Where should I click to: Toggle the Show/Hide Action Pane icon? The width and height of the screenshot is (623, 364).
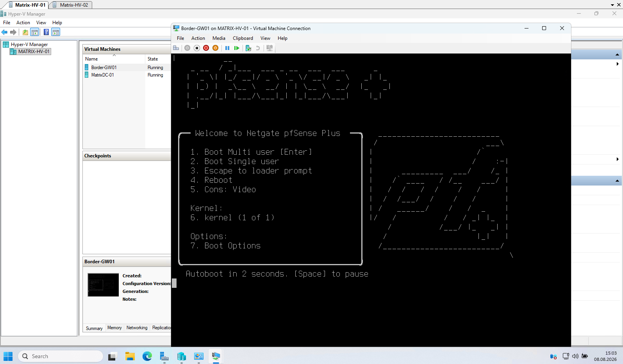click(x=56, y=32)
